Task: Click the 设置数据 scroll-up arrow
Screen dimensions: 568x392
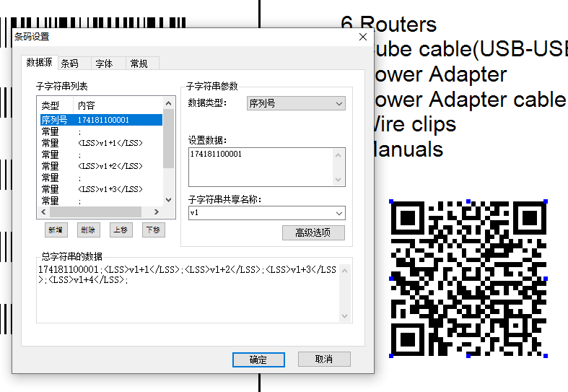Action: 338,155
